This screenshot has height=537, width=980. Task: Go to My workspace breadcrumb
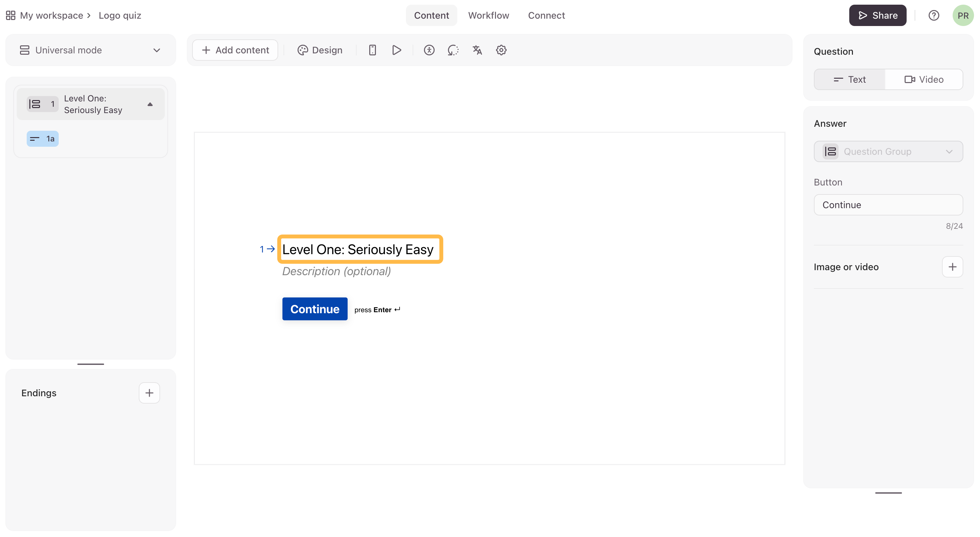(51, 15)
